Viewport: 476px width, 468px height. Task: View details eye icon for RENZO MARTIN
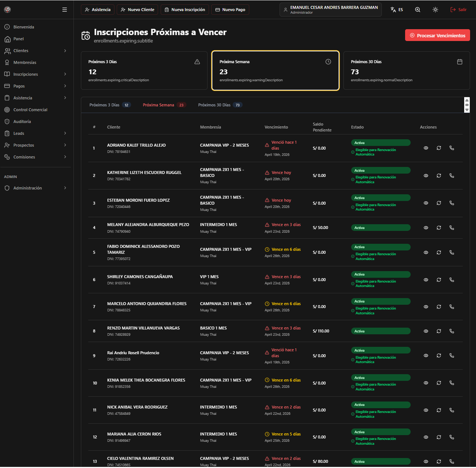click(x=426, y=331)
